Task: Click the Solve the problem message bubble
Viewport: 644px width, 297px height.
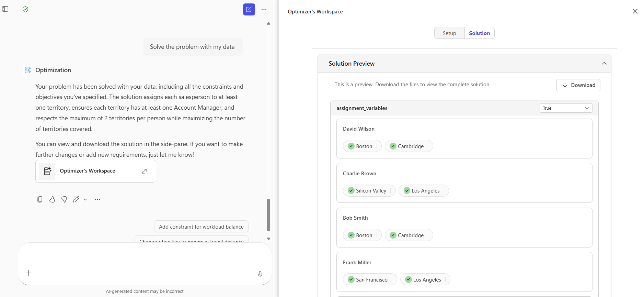Action: coord(192,47)
